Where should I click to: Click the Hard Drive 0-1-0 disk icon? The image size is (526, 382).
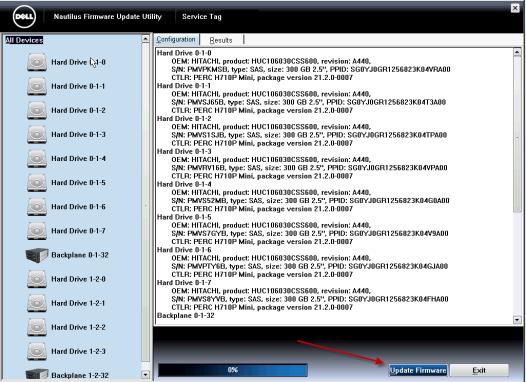click(x=37, y=62)
